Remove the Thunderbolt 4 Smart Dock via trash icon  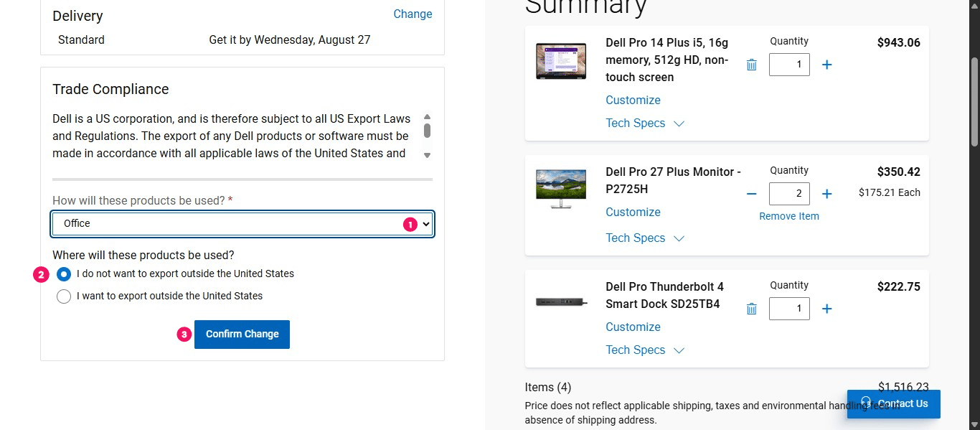751,309
